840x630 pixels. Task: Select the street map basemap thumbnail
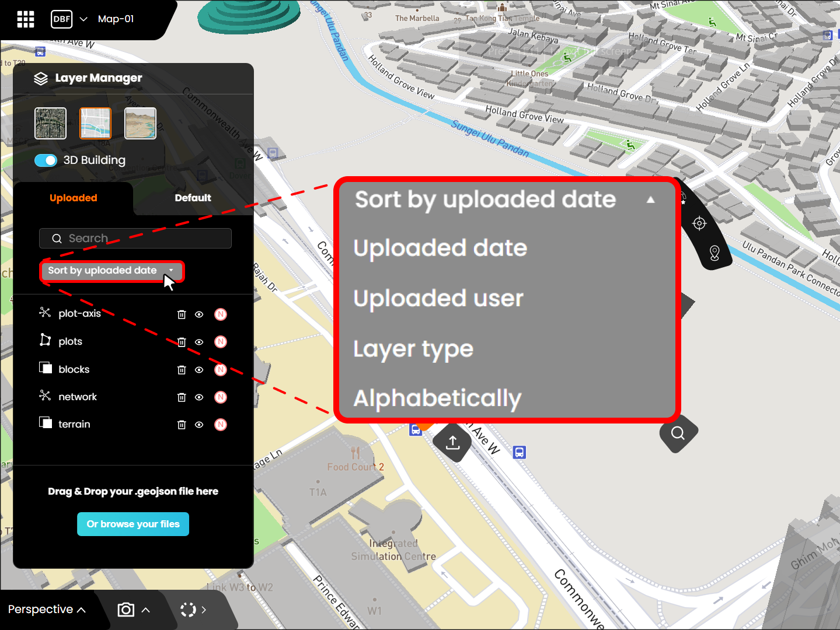coord(95,123)
